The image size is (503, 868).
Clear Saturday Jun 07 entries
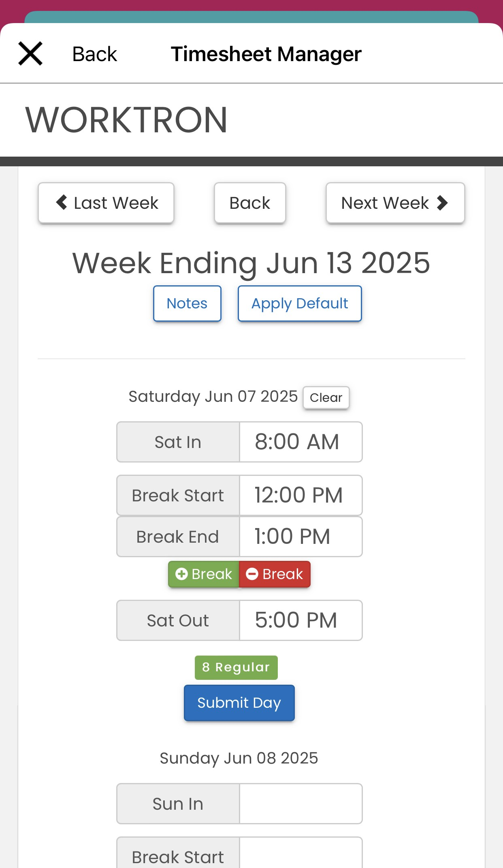pos(326,397)
